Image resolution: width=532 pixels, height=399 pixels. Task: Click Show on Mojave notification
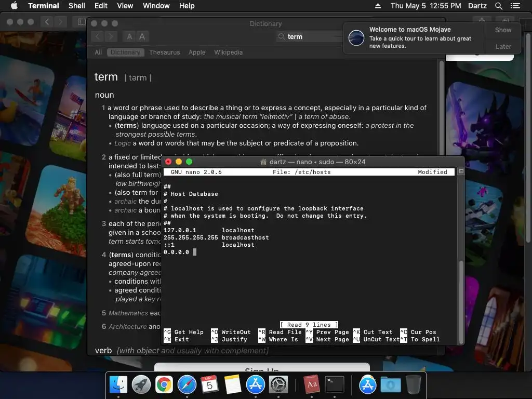(x=503, y=30)
